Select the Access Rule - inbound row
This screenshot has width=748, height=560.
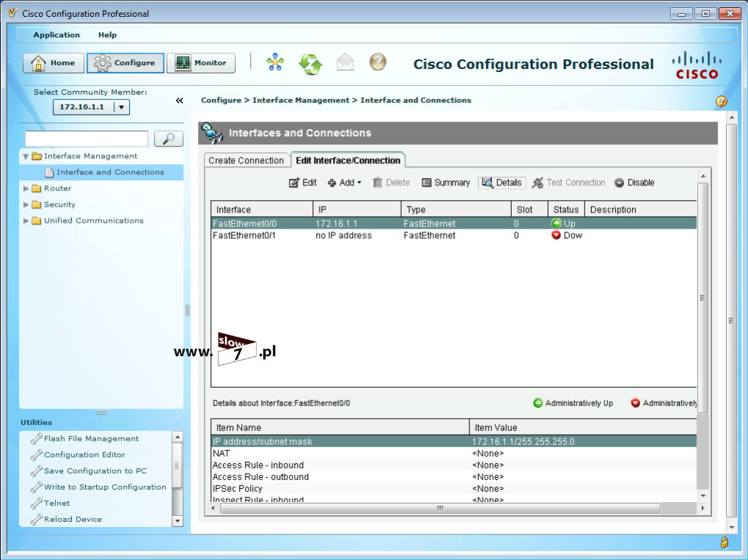454,465
